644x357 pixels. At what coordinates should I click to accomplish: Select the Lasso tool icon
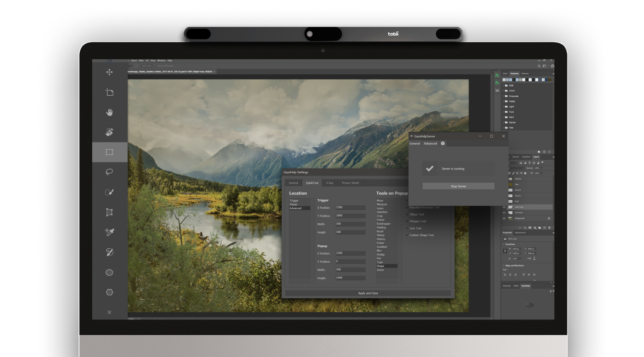click(110, 172)
